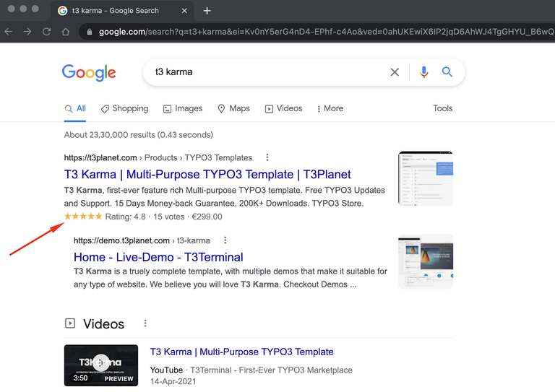Open options for demo.t3planet.com result
This screenshot has width=555, height=392.
(x=225, y=240)
